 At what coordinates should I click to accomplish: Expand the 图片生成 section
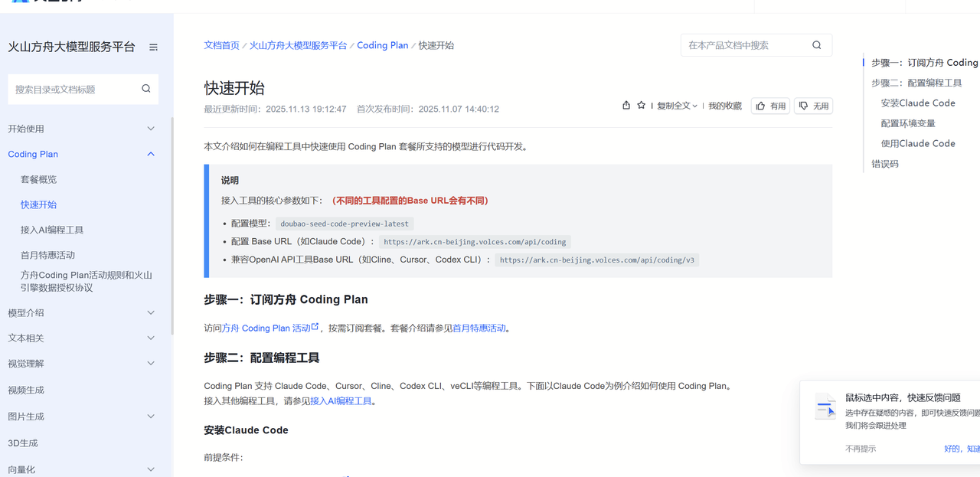[151, 417]
